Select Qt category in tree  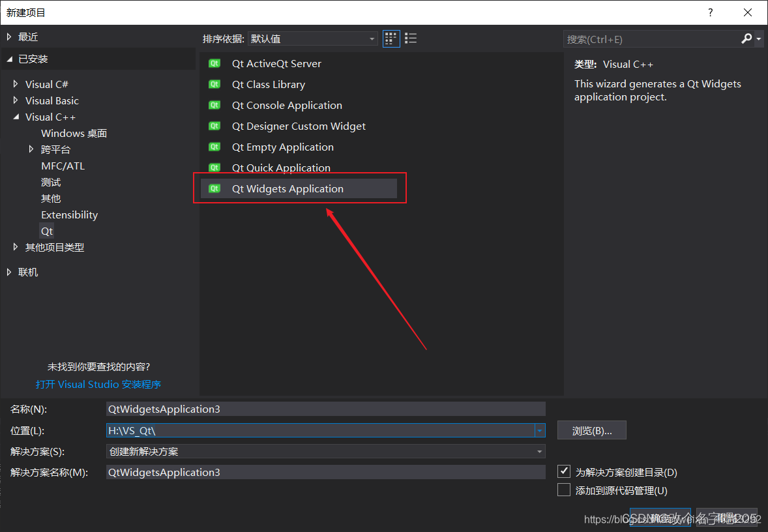pos(47,231)
